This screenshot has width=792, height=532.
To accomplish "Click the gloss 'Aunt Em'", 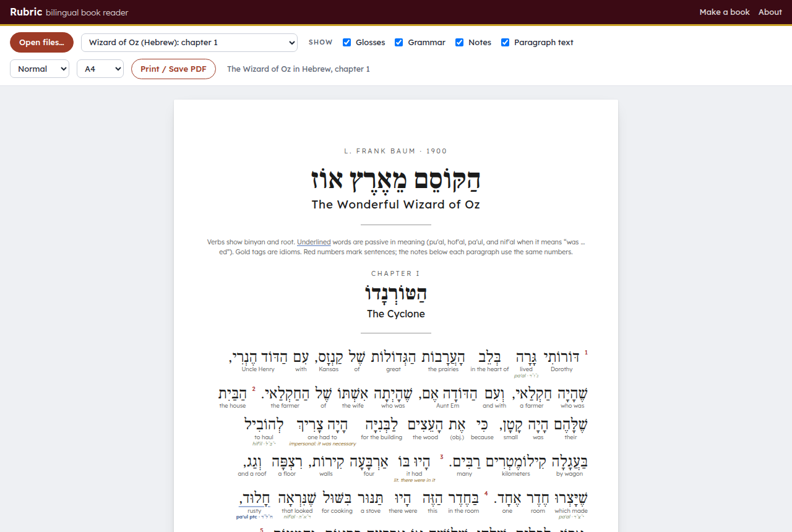I will 447,406.
